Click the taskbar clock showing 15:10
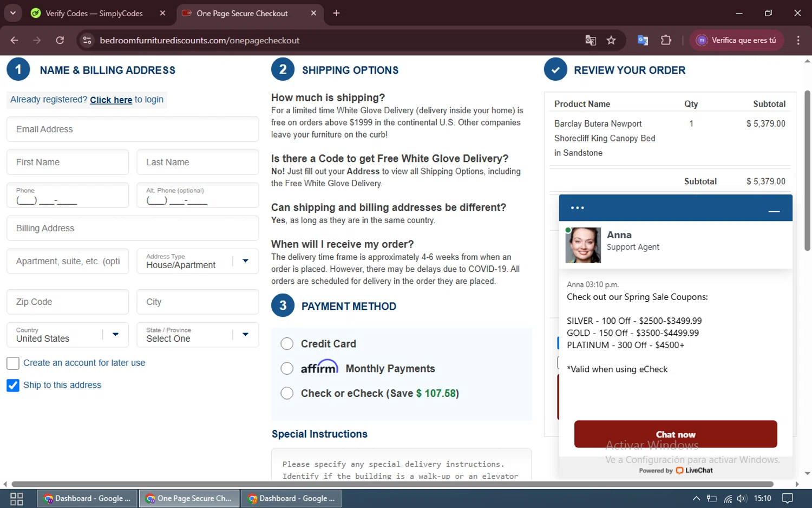Screen dimensions: 812x508 point(762,499)
